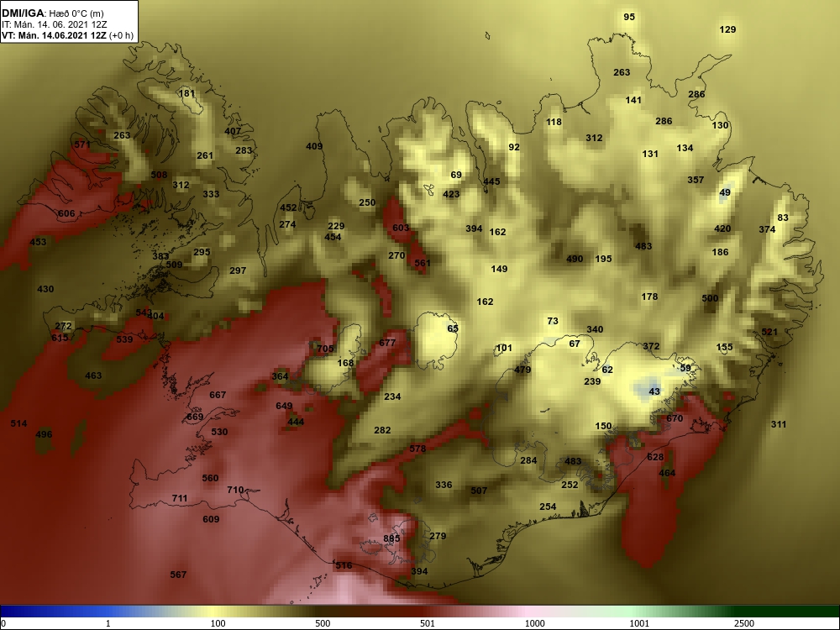Screen dimensions: 840x630
Task: Click the color scale label '100'
Action: (218, 623)
